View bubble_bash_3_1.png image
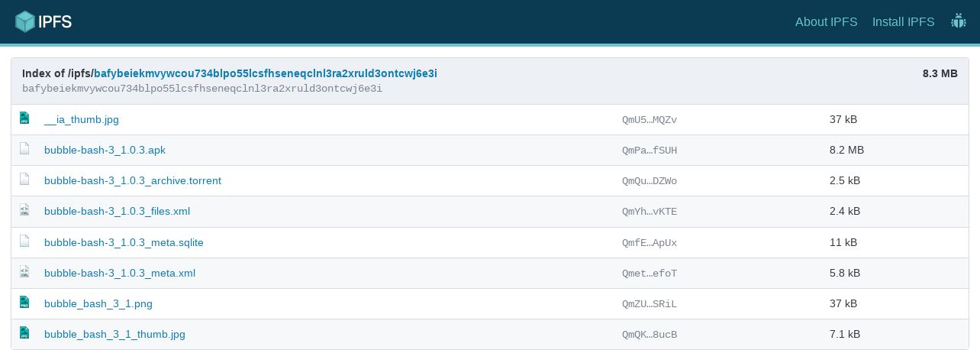This screenshot has width=980, height=350. (x=98, y=303)
